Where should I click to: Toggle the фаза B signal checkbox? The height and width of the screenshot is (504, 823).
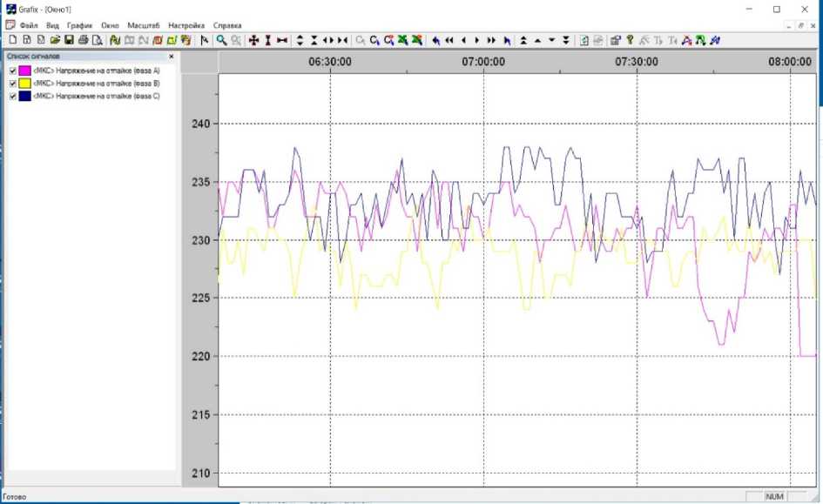pos(12,84)
